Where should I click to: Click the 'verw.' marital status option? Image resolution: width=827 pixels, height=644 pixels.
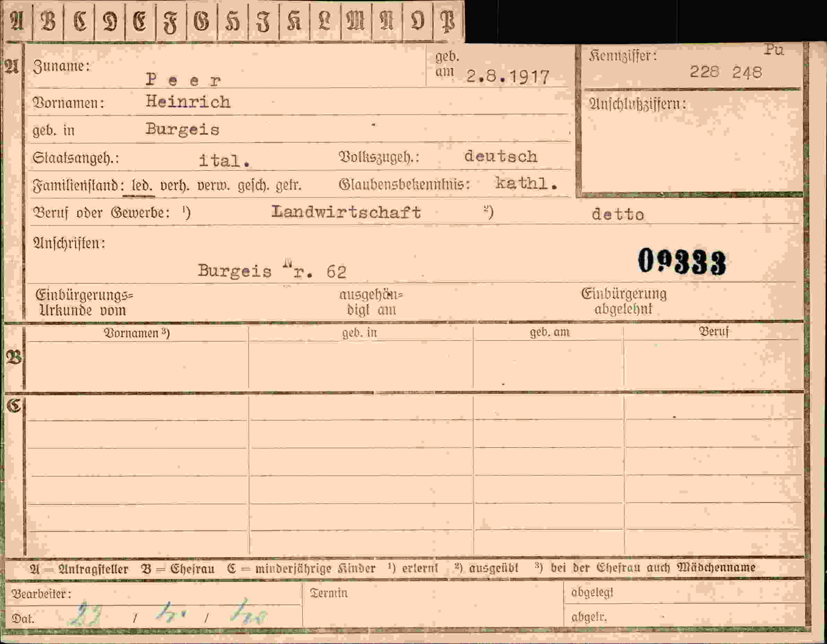click(x=214, y=186)
